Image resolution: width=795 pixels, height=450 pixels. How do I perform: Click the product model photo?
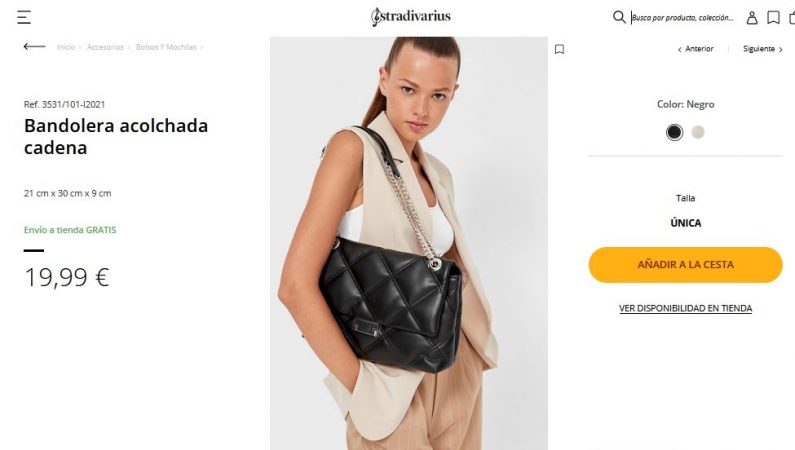tap(409, 243)
